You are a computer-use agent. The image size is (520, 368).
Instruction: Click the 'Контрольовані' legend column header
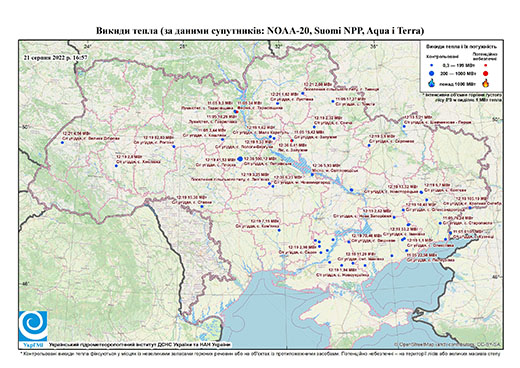(442, 56)
